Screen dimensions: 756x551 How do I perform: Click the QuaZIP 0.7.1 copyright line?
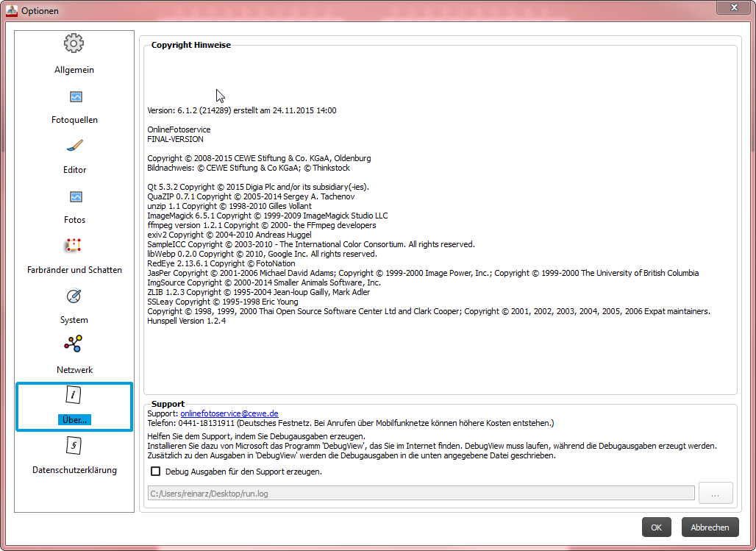[x=251, y=196]
